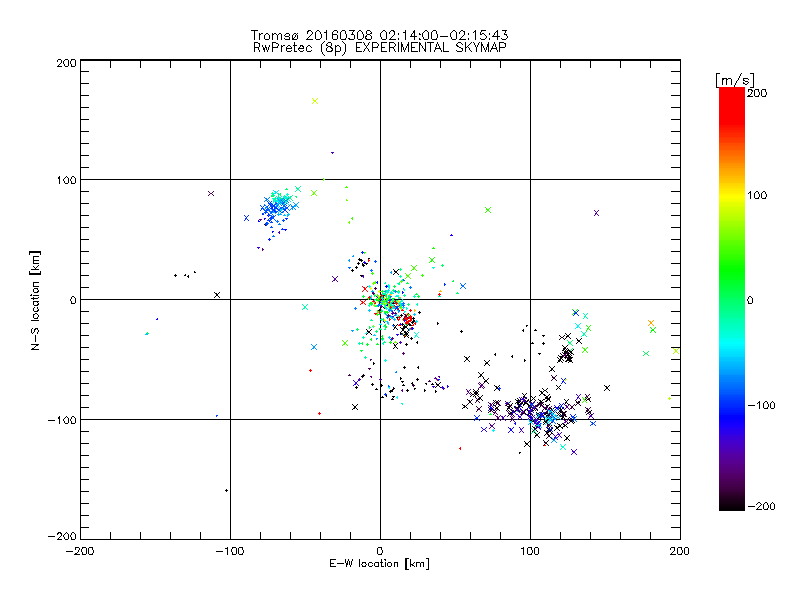
Task: Select the "N-S location [km]" axis label
Action: click(x=35, y=300)
